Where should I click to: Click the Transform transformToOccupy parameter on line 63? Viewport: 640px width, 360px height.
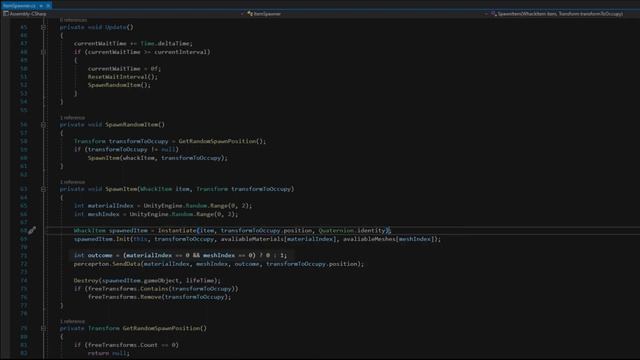(x=244, y=189)
